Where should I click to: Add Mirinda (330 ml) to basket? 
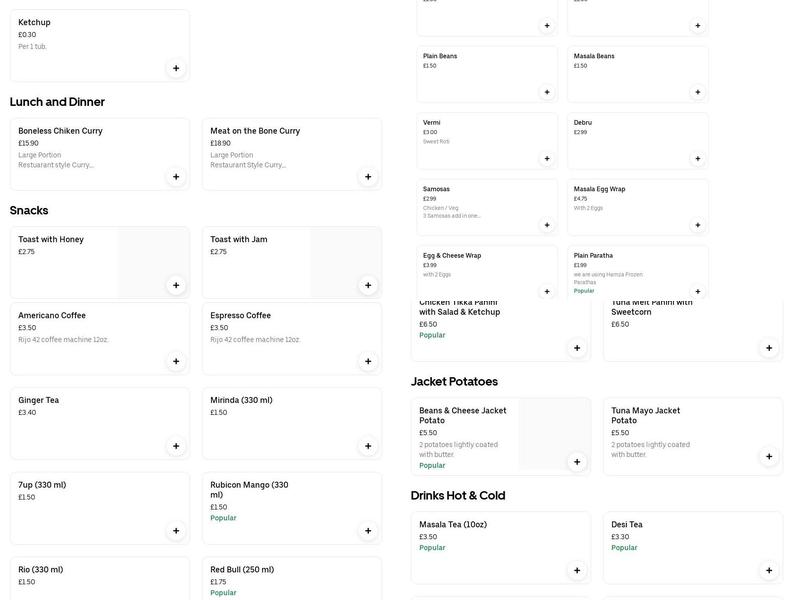(x=368, y=446)
